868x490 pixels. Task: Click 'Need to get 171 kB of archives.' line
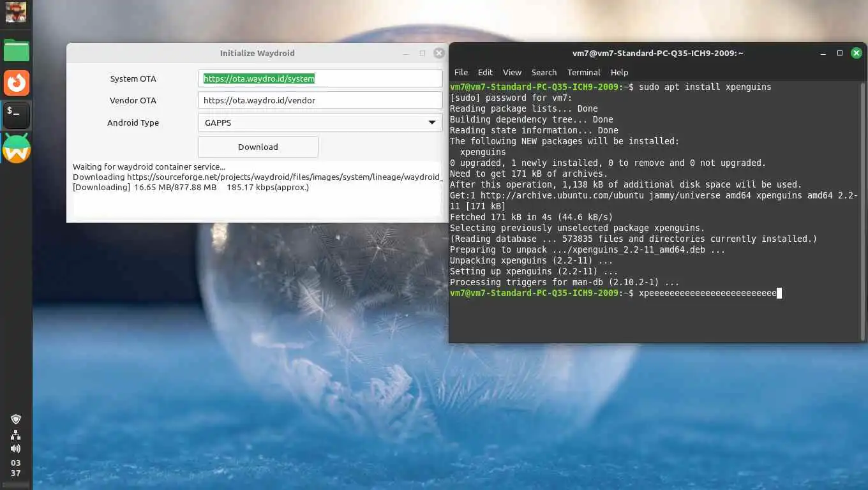tap(529, 174)
